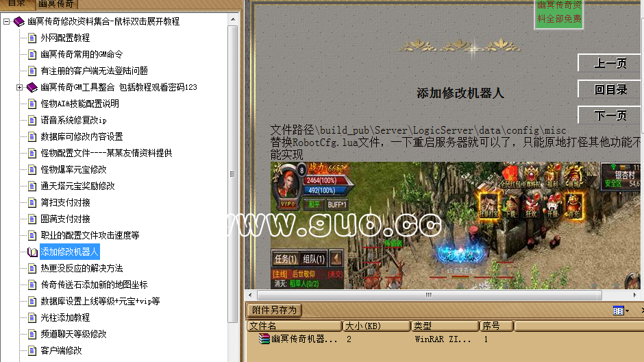Click the page icon beside 怪物AI&技能配置说明
The height and width of the screenshot is (362, 644).
[x=32, y=104]
